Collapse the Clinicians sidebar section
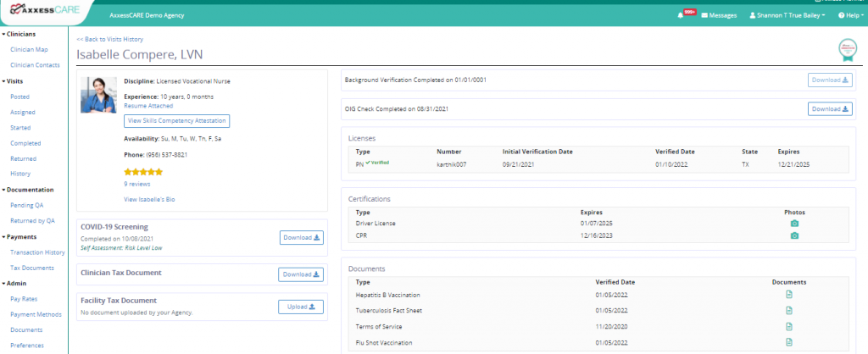 [19, 34]
